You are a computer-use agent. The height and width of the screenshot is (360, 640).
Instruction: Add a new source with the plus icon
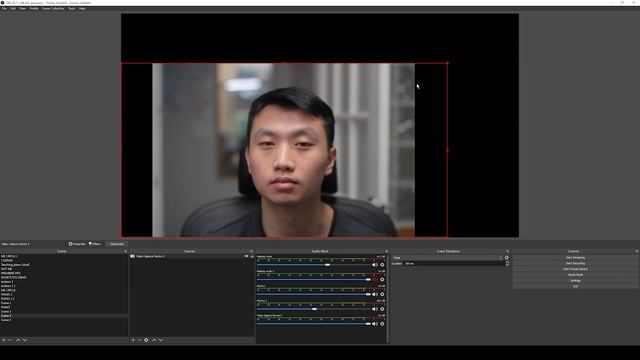pos(133,340)
